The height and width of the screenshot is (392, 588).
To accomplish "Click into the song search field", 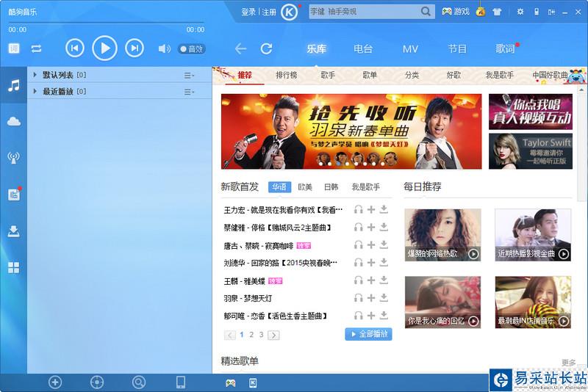I will pos(364,12).
